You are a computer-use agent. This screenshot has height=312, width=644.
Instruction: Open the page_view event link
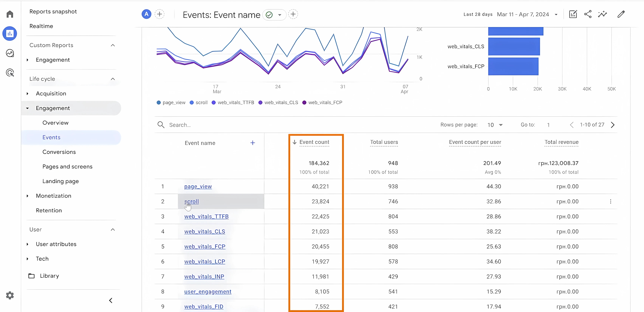[x=198, y=186]
